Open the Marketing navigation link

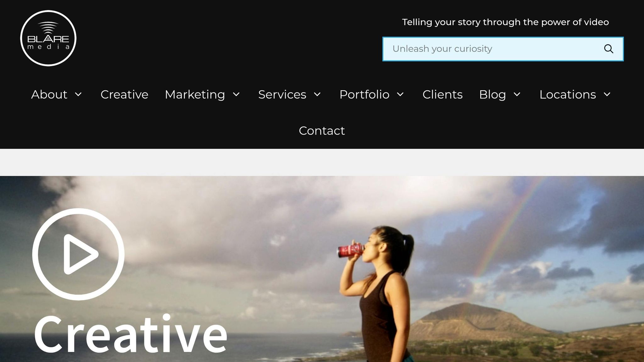click(x=195, y=94)
